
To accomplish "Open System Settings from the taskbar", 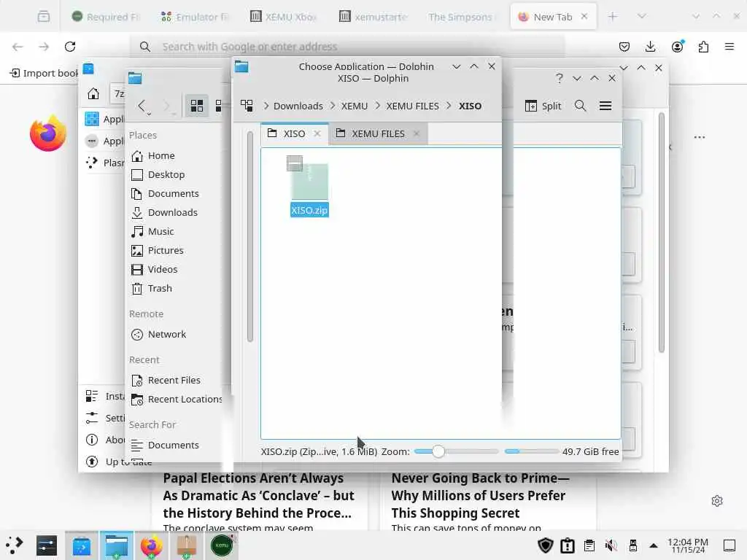I will [x=47, y=545].
